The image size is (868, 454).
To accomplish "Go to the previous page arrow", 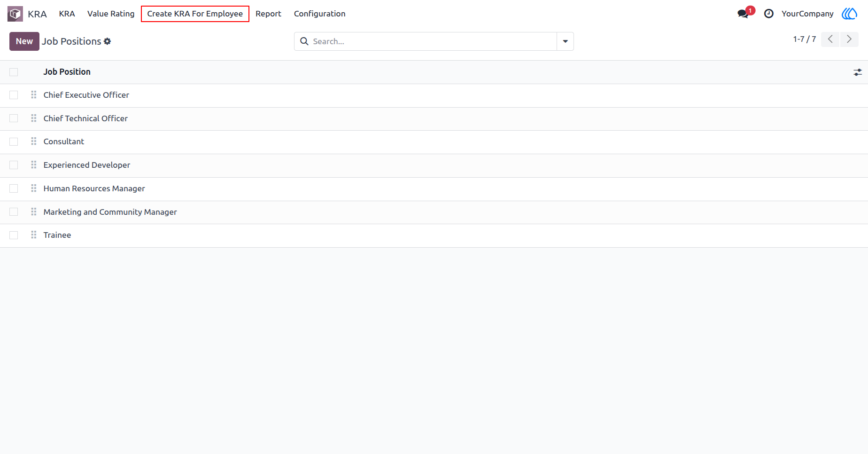I will [x=830, y=39].
